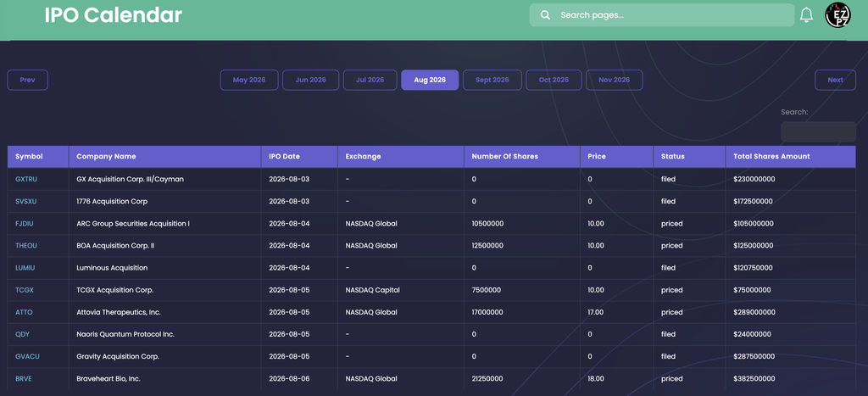The width and height of the screenshot is (868, 396).
Task: Click the $120750000 total amount
Action: coord(754,268)
